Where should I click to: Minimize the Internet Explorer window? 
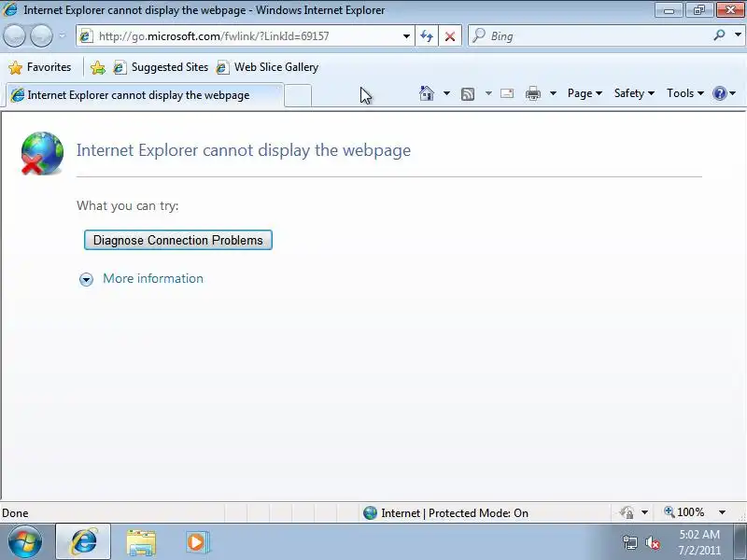[669, 10]
